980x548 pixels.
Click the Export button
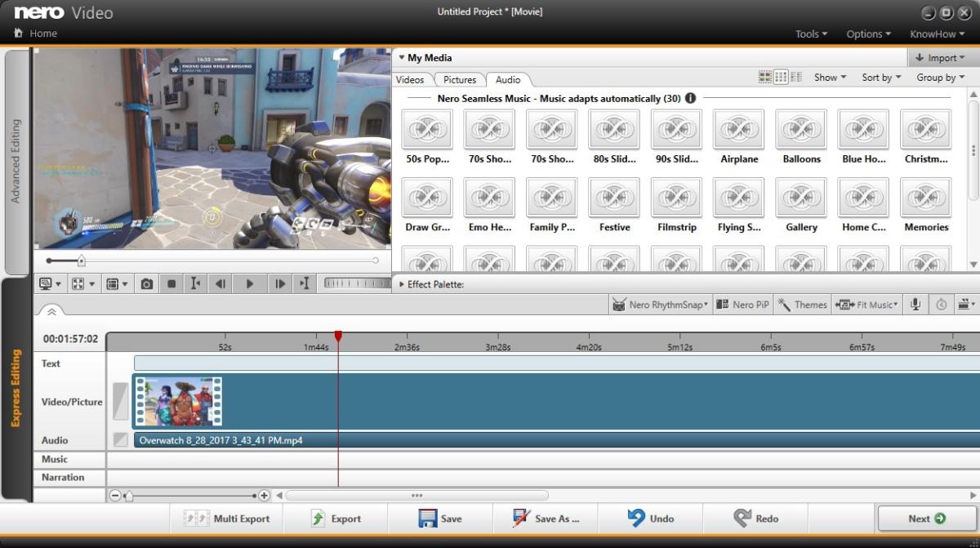[336, 519]
